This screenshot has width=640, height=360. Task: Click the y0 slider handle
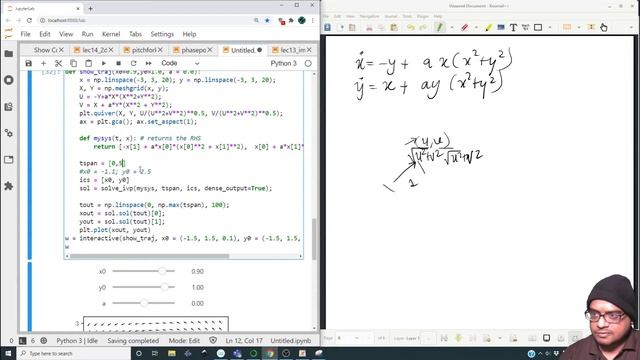[x=164, y=287]
